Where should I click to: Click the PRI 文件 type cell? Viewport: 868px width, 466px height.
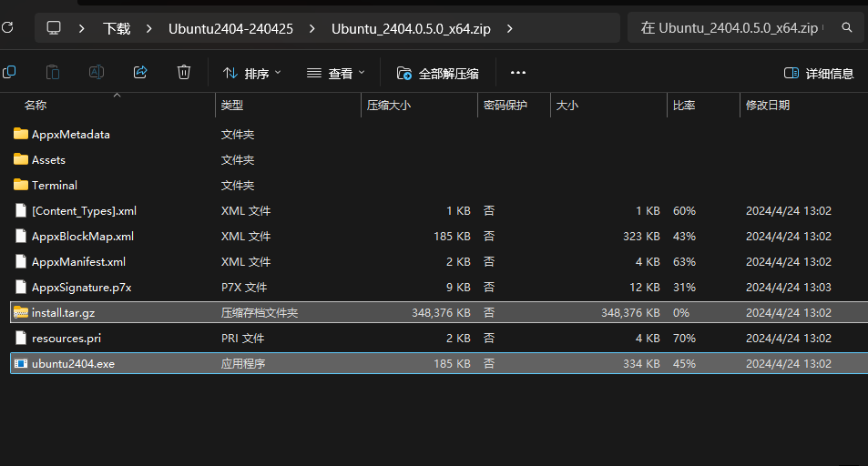point(242,339)
